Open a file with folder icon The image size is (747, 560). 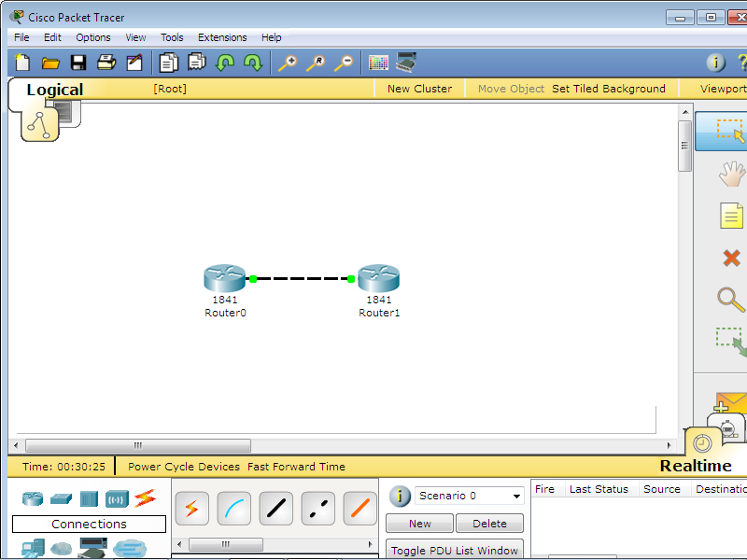pyautogui.click(x=50, y=63)
